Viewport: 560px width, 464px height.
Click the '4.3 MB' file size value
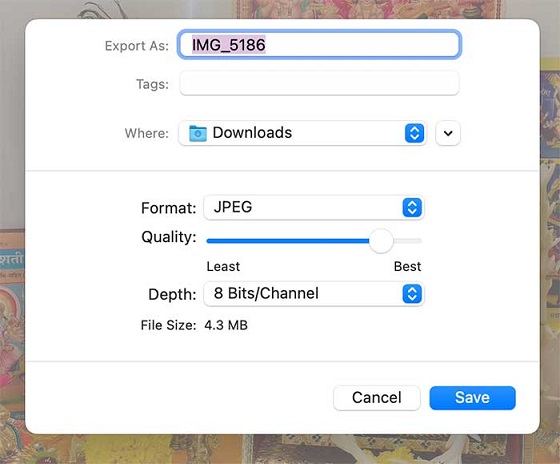tap(226, 325)
